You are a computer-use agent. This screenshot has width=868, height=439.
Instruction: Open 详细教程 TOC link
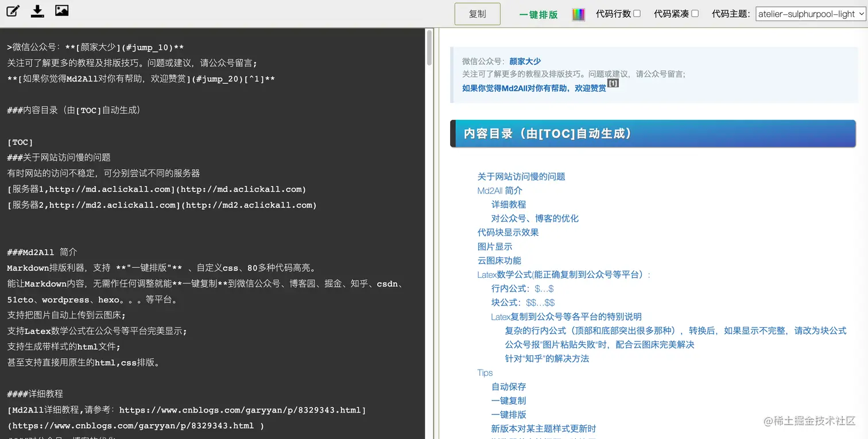(x=509, y=204)
